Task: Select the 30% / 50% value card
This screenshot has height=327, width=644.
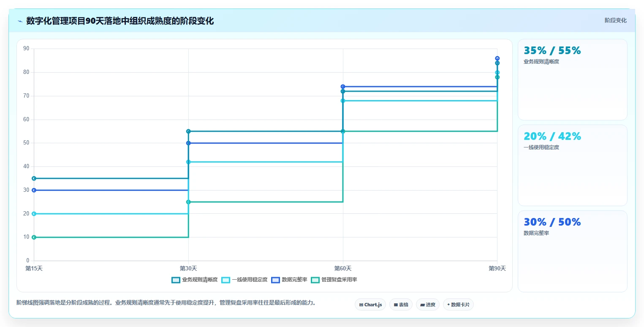Action: [x=572, y=251]
